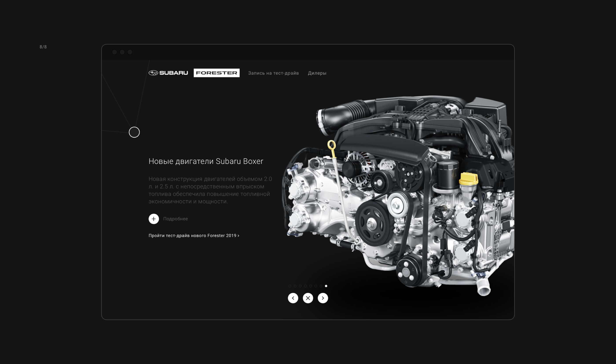Select the seventh pagination dot
Screen dimensions: 616x364
point(321,286)
